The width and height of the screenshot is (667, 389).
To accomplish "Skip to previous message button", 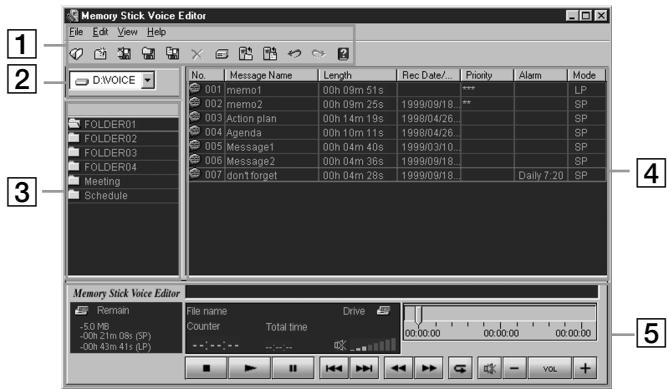I will tap(334, 368).
